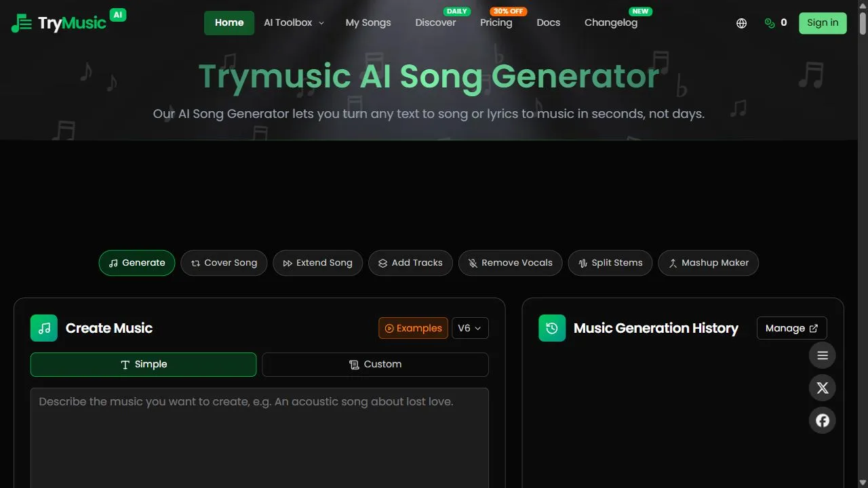Play the Examples button
Viewport: 868px width, 488px height.
pos(413,328)
